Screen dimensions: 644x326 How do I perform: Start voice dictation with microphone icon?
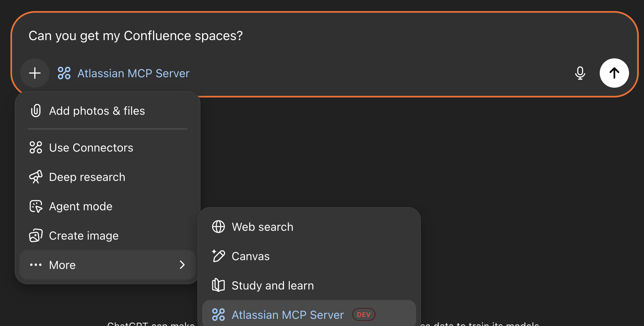(580, 73)
